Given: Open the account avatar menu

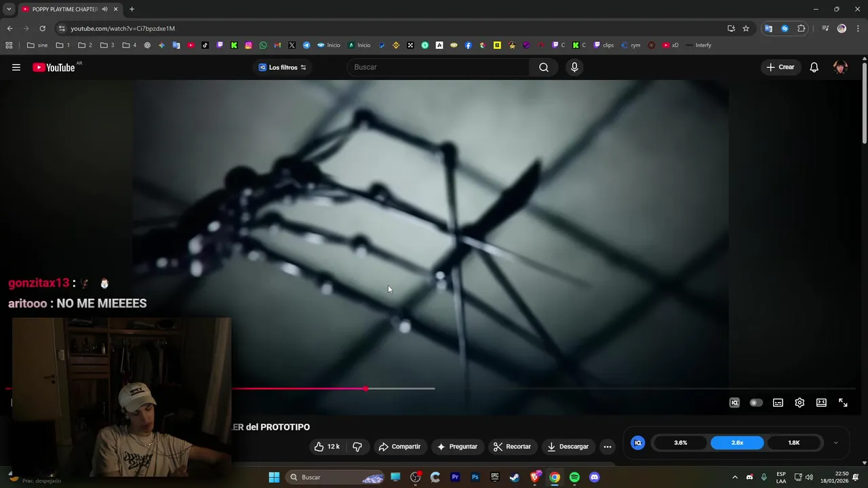Looking at the screenshot, I should pyautogui.click(x=840, y=67).
